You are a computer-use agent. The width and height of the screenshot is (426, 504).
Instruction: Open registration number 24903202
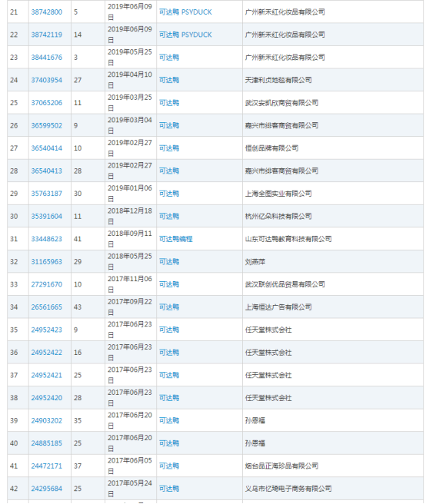coord(47,421)
